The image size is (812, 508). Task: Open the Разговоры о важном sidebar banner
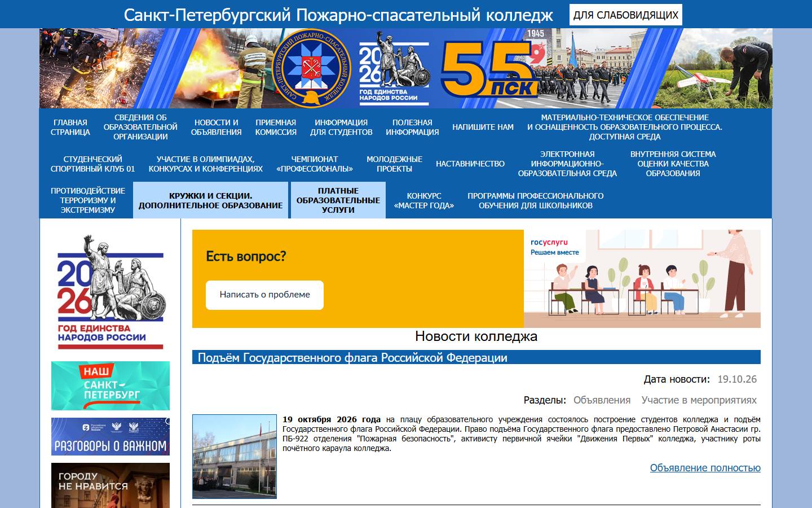click(111, 437)
